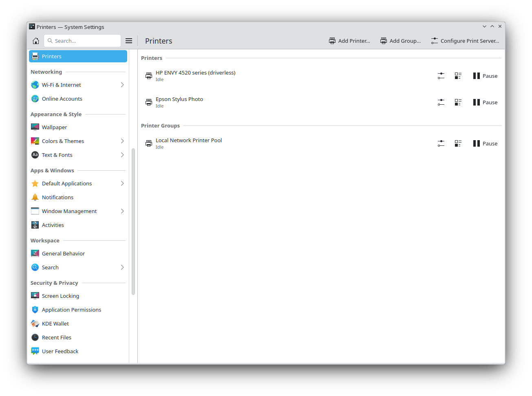Click the sidebar vertical scrollbar

coord(133,221)
